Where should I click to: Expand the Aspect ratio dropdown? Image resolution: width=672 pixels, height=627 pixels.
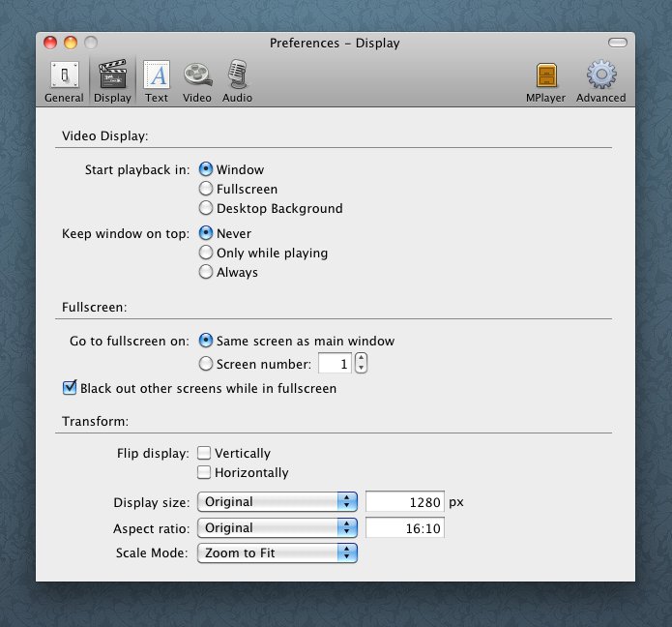278,528
